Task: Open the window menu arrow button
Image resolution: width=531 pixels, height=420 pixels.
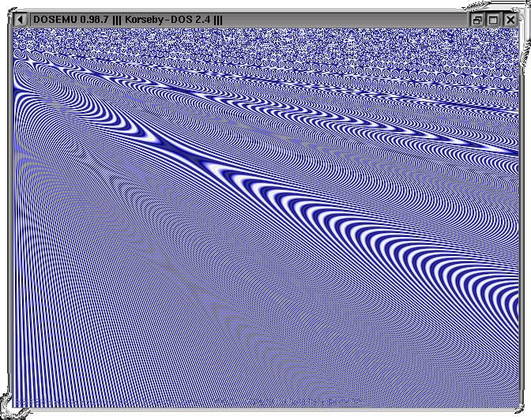Action: pyautogui.click(x=21, y=20)
